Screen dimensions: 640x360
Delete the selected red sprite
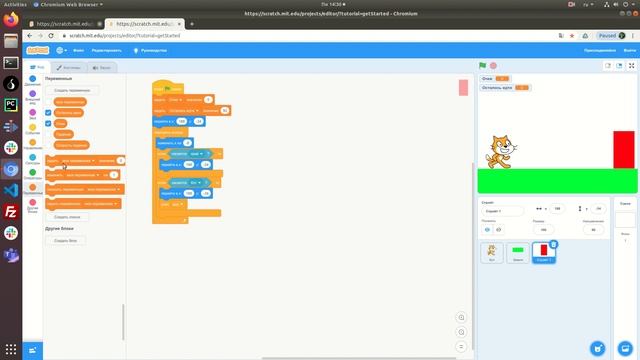(x=553, y=244)
